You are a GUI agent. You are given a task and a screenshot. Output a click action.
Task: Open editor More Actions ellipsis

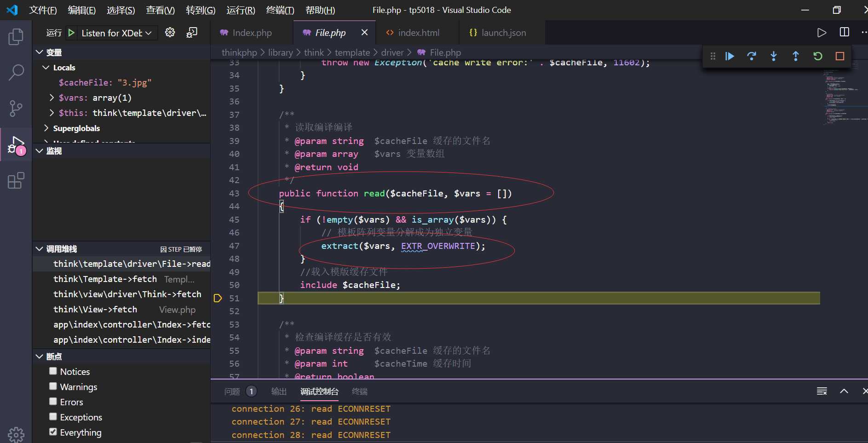(863, 32)
